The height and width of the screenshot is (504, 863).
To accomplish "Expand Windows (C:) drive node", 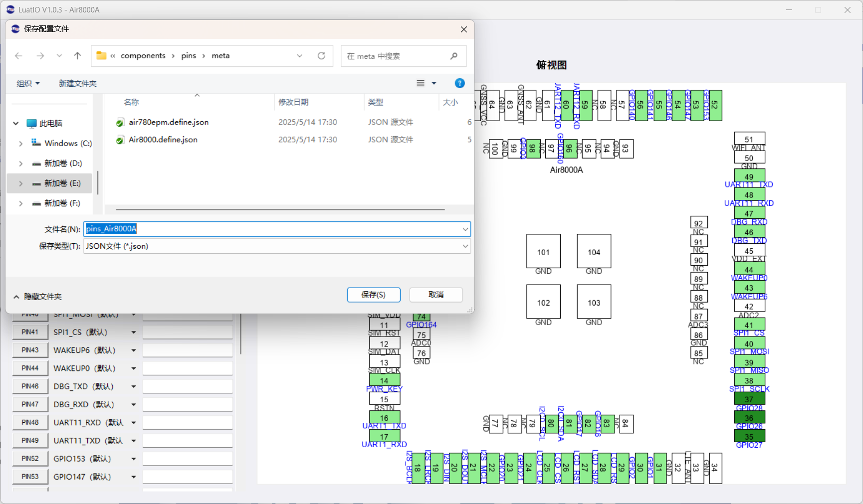I will (20, 144).
